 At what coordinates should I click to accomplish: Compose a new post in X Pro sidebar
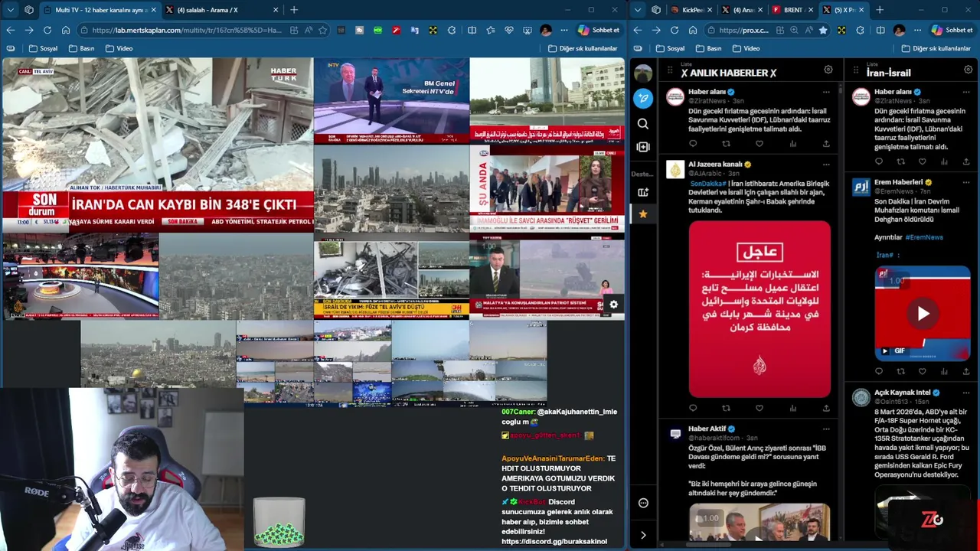click(x=643, y=98)
